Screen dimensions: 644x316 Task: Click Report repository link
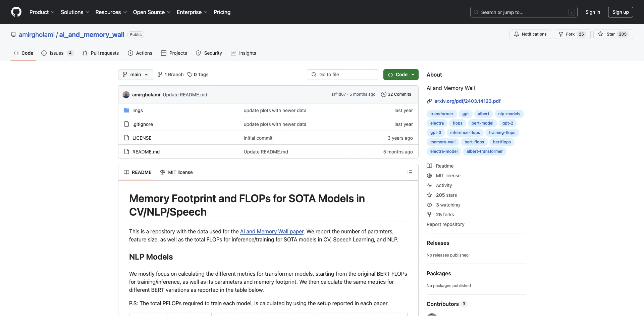coord(445,224)
